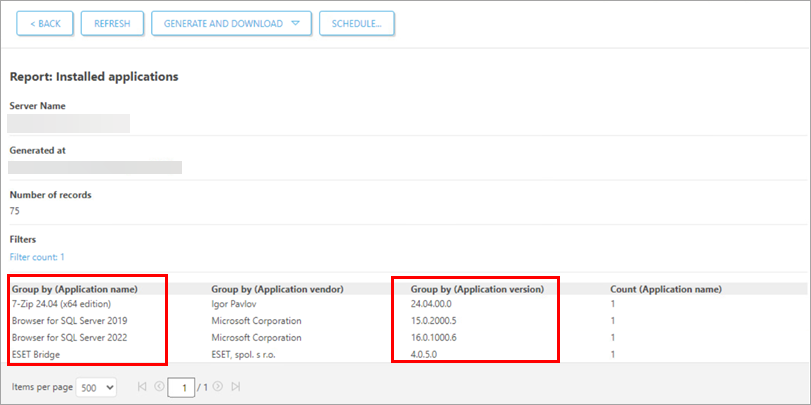Screen dimensions: 811x405
Task: Click vendor cell Igor Pavlov
Action: coord(234,304)
